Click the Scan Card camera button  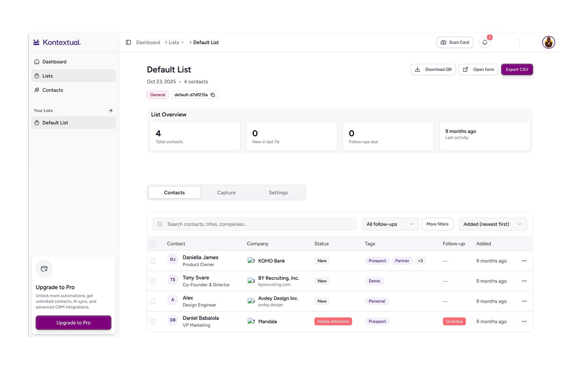click(455, 42)
